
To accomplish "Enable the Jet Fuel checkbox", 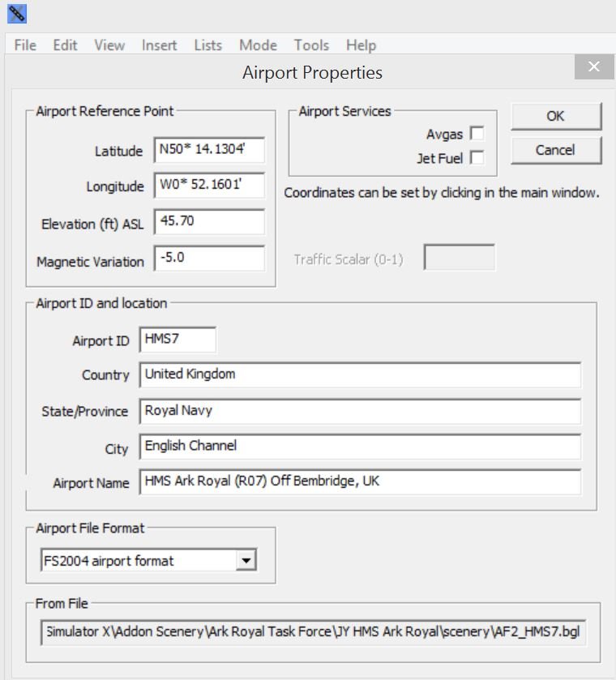I will pos(477,158).
